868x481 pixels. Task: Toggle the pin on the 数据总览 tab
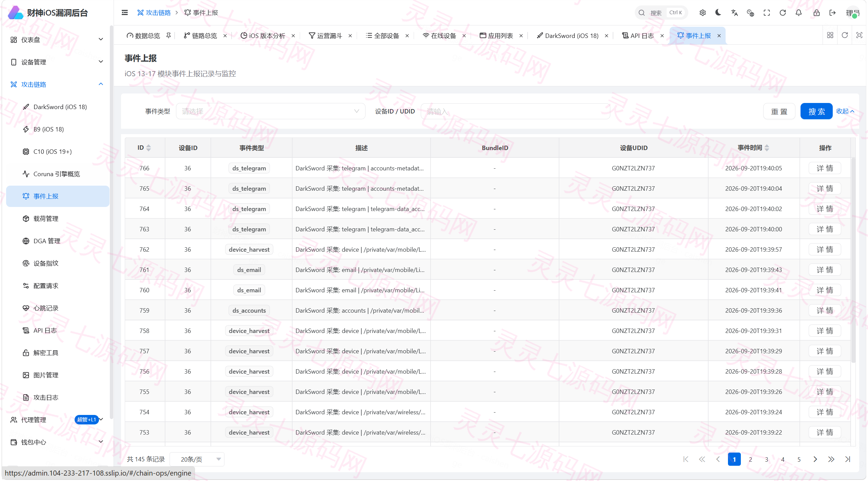tap(169, 36)
